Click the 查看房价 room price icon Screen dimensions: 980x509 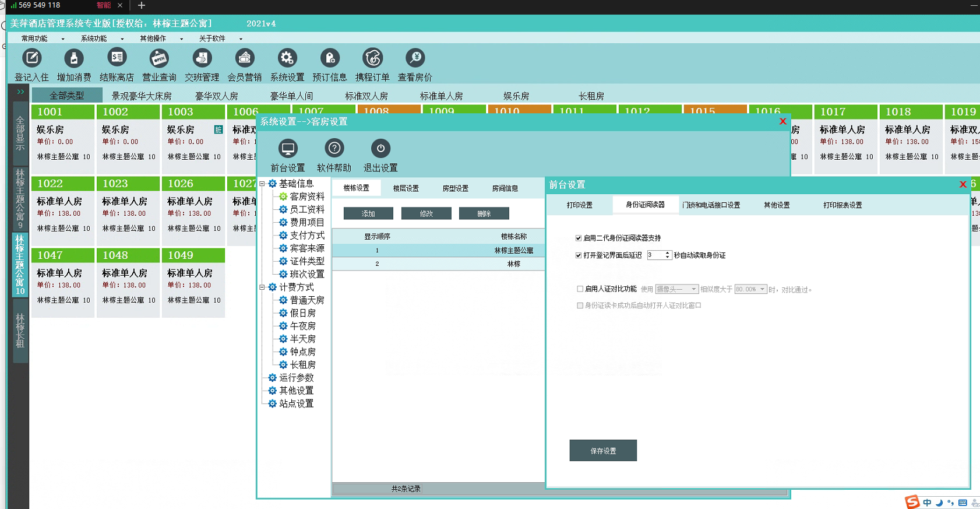pyautogui.click(x=415, y=58)
